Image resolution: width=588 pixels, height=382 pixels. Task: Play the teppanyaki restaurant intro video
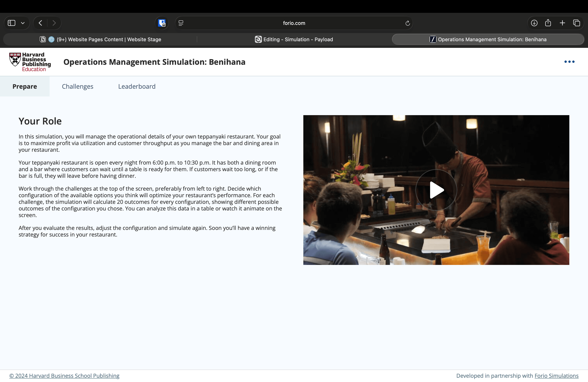[x=436, y=190]
